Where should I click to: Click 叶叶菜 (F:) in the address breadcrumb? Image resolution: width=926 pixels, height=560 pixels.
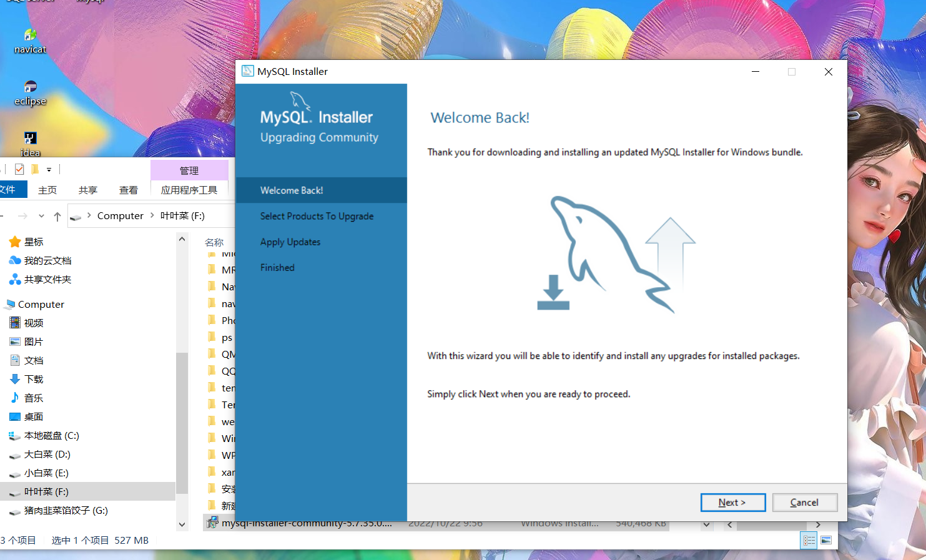pos(182,215)
